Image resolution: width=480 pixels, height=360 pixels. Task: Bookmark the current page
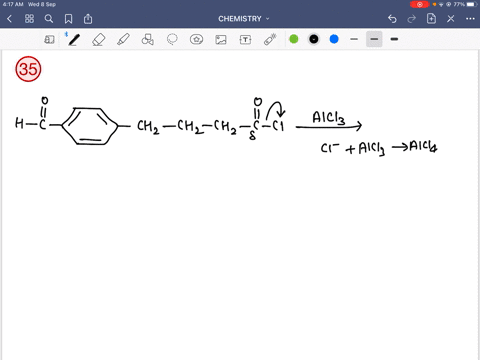click(x=68, y=19)
